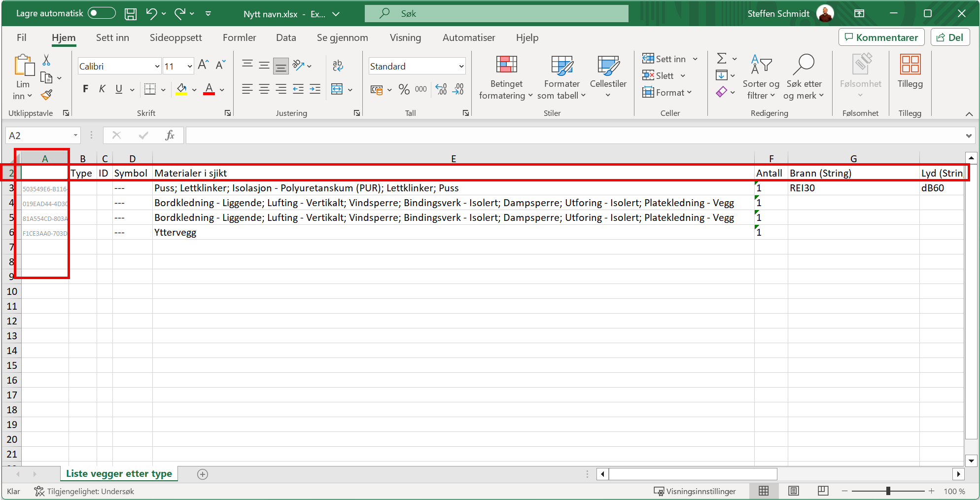Open the Name Box dropdown arrow
The image size is (980, 500).
[x=75, y=136]
